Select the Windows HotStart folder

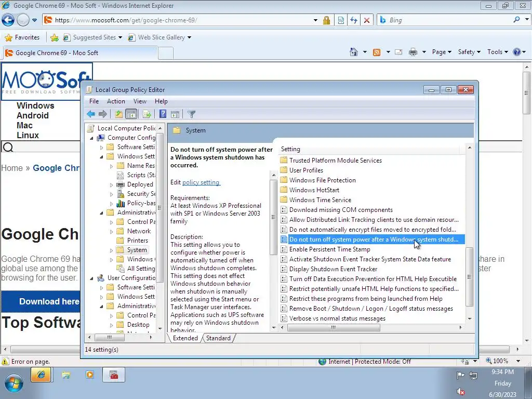point(314,190)
